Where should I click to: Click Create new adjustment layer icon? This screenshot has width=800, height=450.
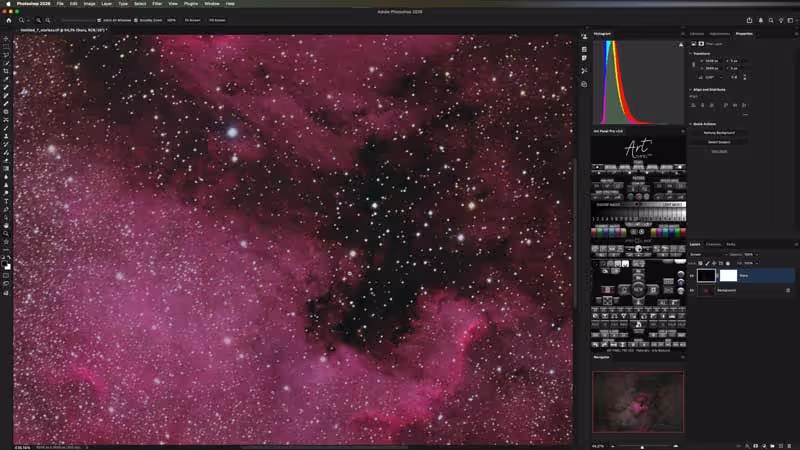[764, 446]
